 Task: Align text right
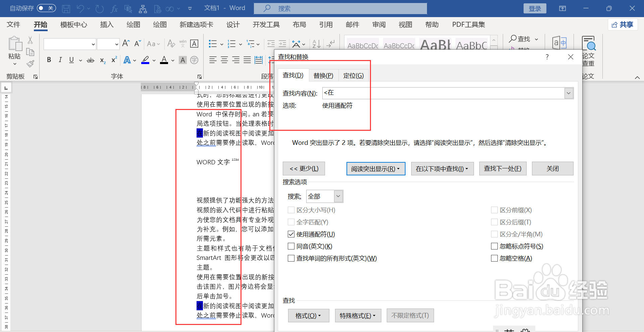click(236, 60)
